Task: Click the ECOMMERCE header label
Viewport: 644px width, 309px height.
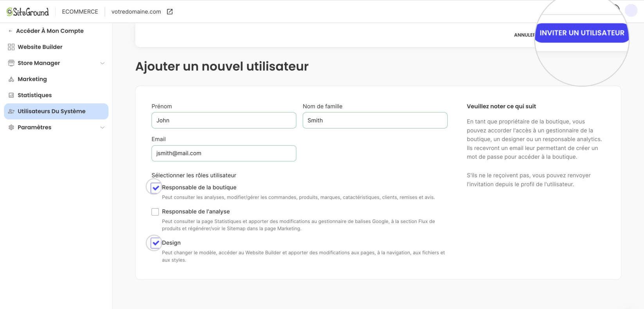Action: pos(80,12)
